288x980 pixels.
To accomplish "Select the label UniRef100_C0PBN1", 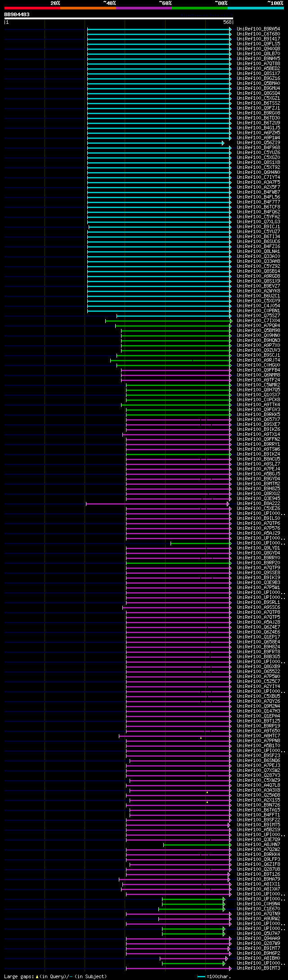I will coord(258,311).
